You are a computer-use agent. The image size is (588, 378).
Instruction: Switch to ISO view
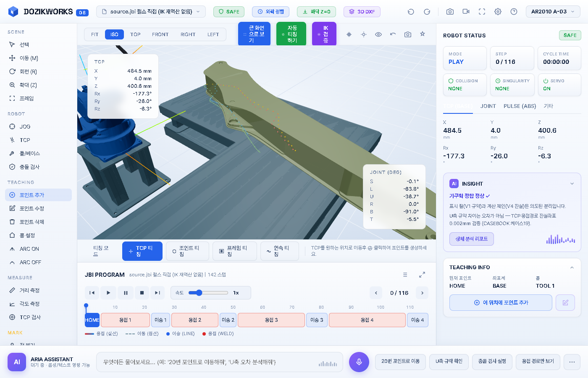point(114,34)
